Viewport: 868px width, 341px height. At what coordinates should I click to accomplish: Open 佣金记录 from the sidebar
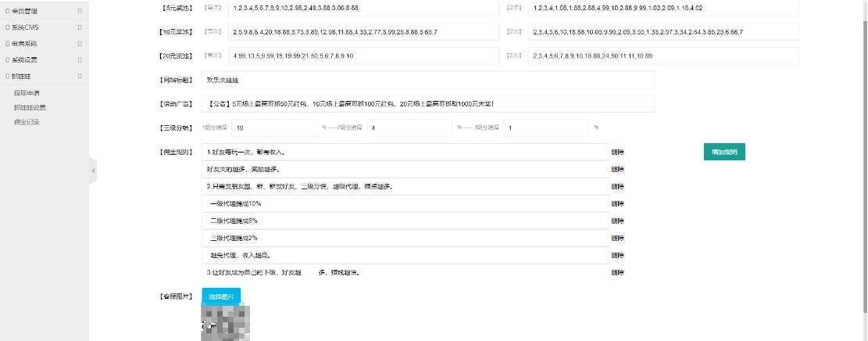coord(27,122)
